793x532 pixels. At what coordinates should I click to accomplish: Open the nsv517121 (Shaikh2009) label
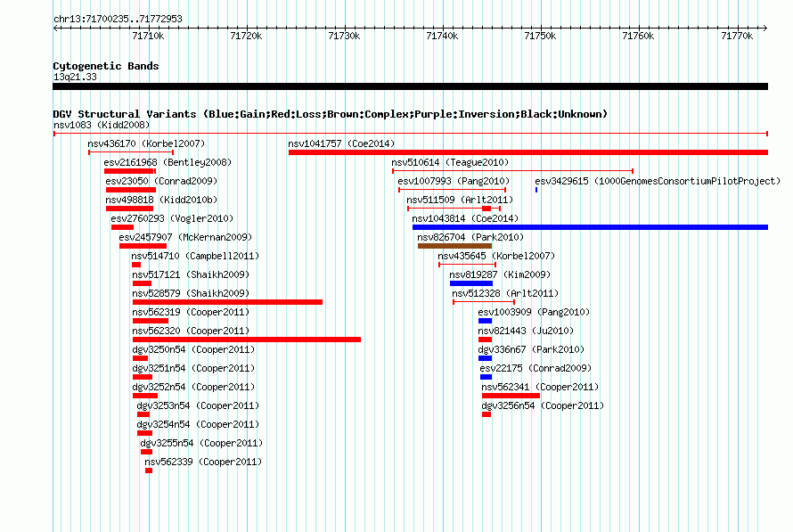pos(191,274)
